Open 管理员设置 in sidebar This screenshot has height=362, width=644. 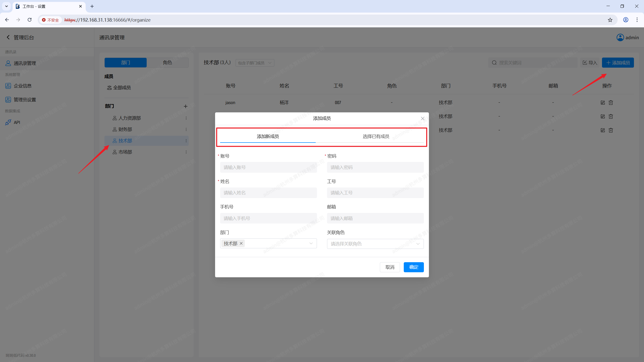pos(25,100)
